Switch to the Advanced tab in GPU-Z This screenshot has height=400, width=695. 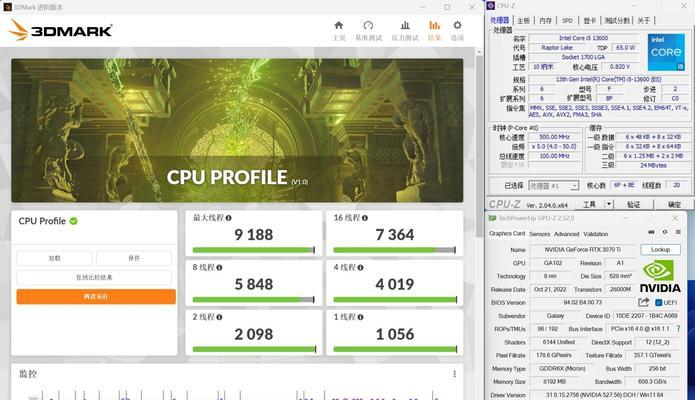(x=566, y=234)
